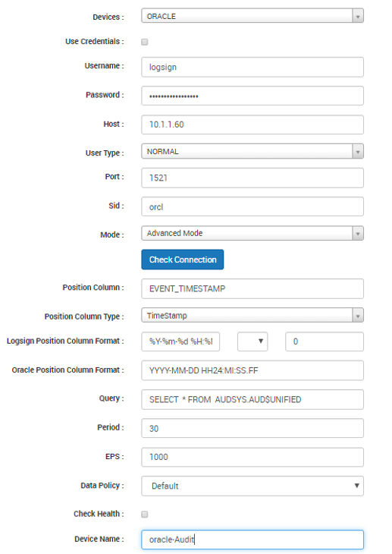Click the Check Connection button
The width and height of the screenshot is (392, 554).
point(183,260)
